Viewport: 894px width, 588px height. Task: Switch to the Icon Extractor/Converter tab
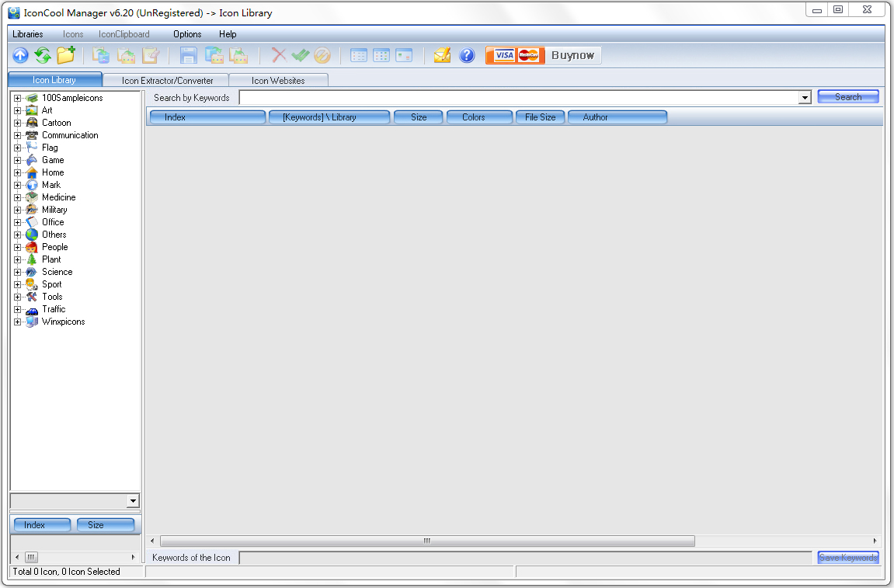click(x=166, y=80)
